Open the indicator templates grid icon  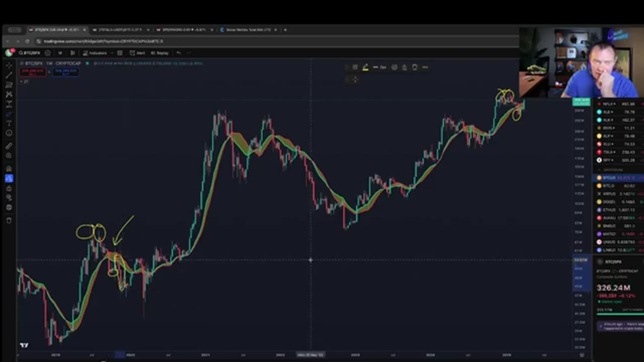click(x=120, y=53)
